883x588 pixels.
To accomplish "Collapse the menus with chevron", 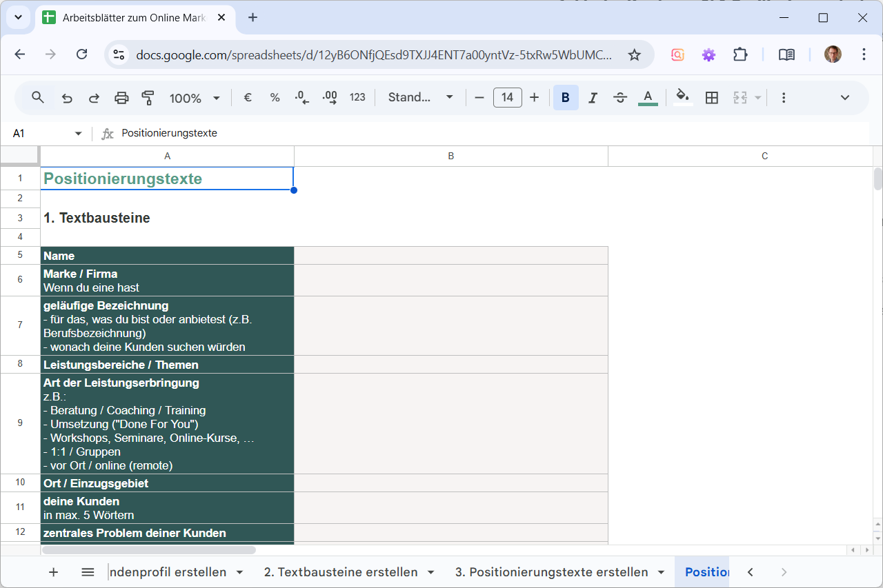I will 845,98.
